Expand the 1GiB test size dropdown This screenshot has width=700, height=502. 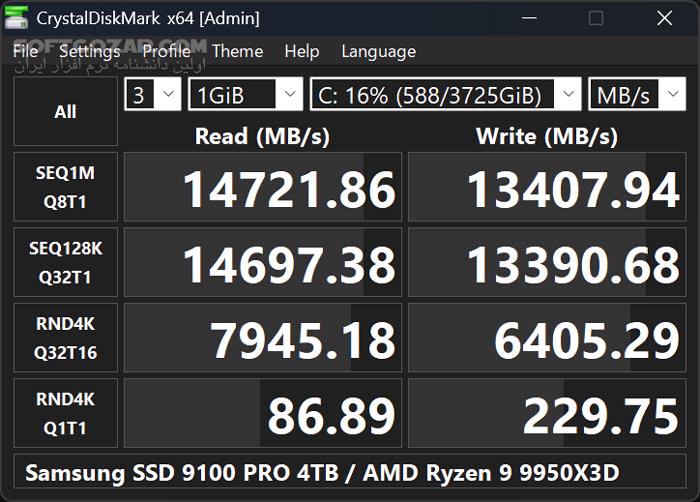pyautogui.click(x=245, y=95)
